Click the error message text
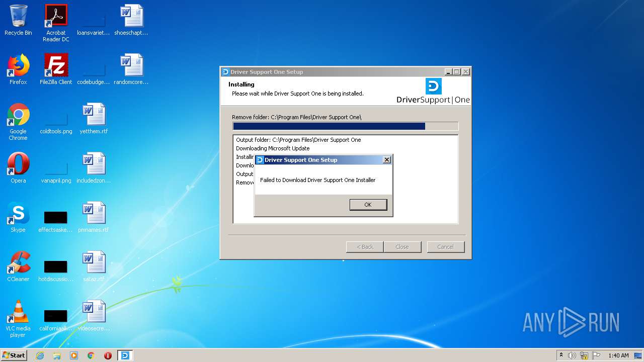Viewport: 644px width, 362px height. [317, 180]
